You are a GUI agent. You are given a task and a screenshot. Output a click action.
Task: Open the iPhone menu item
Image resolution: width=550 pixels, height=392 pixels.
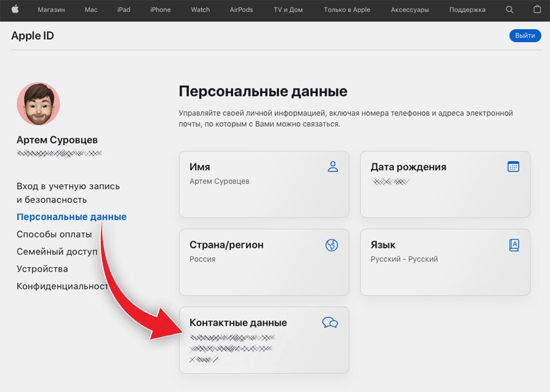click(160, 10)
